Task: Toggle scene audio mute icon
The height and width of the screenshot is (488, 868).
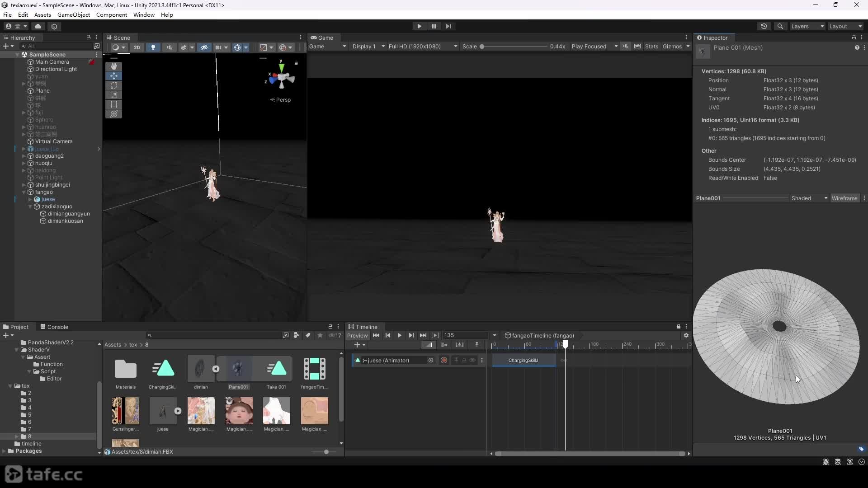Action: [170, 47]
